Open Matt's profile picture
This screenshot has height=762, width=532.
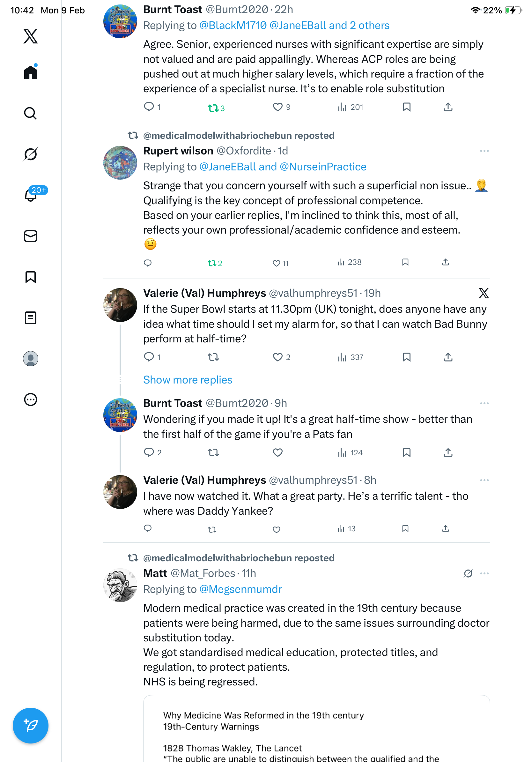pyautogui.click(x=120, y=585)
